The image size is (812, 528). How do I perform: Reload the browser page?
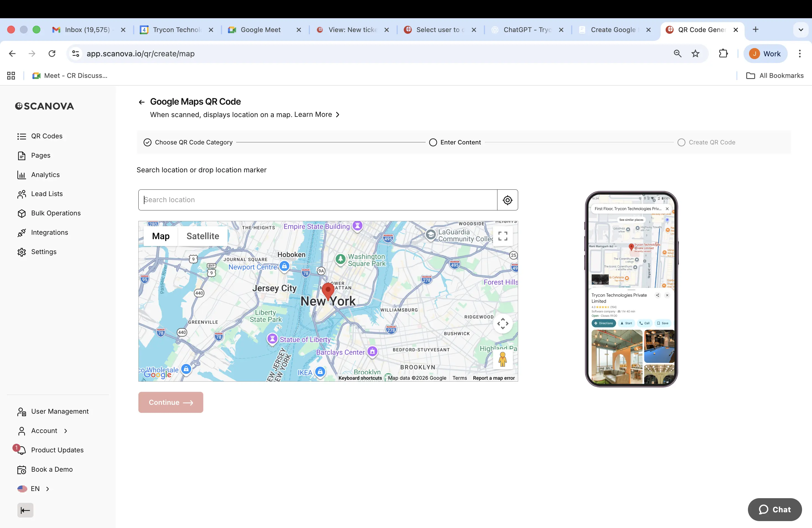pyautogui.click(x=52, y=54)
